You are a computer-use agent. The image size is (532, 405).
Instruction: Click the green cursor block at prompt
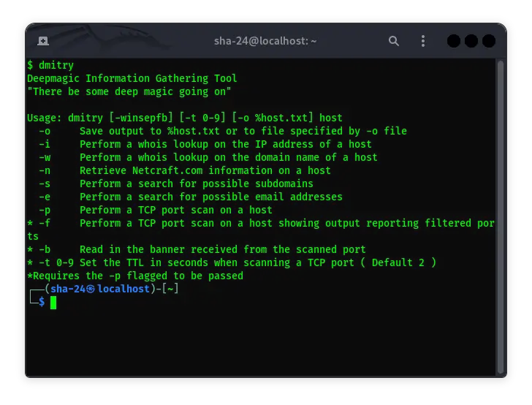(x=53, y=302)
